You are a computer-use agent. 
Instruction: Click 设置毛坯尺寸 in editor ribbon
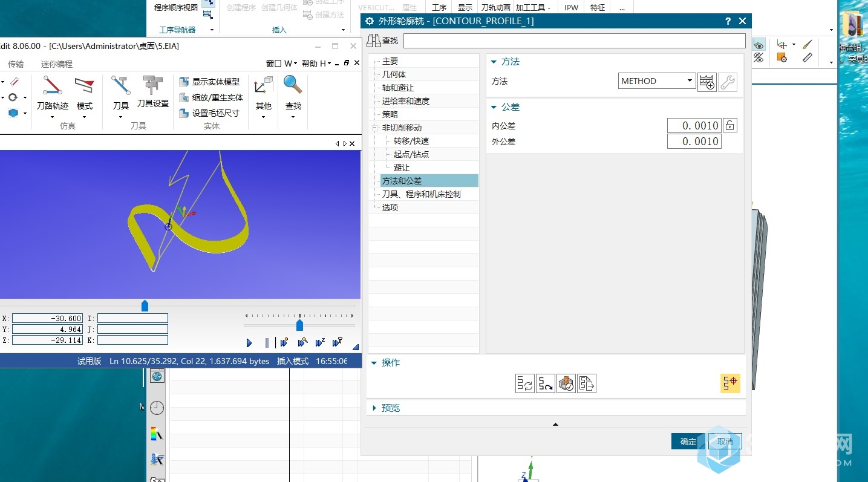pos(209,113)
